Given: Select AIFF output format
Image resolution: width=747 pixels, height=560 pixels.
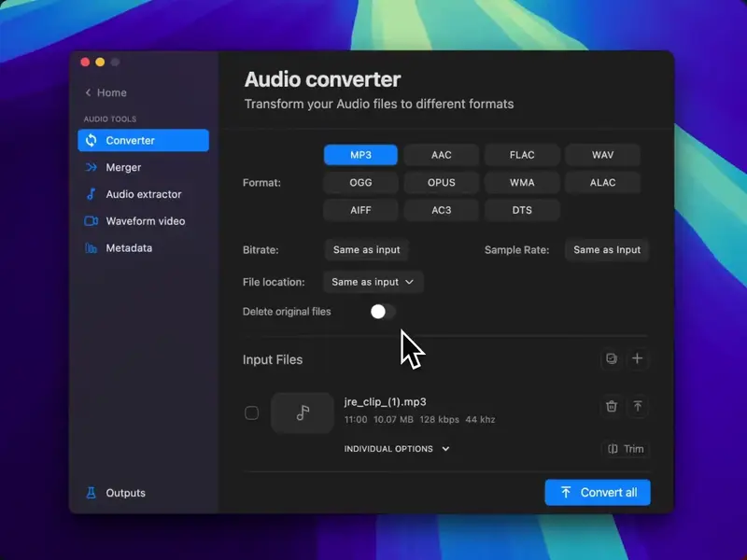Looking at the screenshot, I should 360,210.
